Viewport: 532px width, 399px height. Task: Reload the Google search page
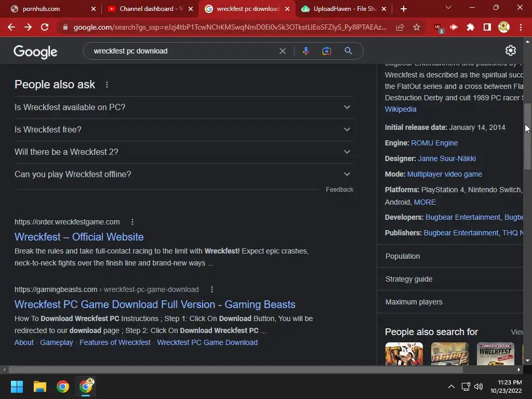tap(45, 27)
